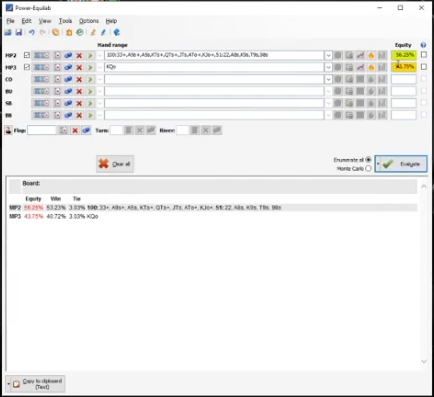Open the Help menu
This screenshot has height=397, width=434.
pyautogui.click(x=111, y=21)
